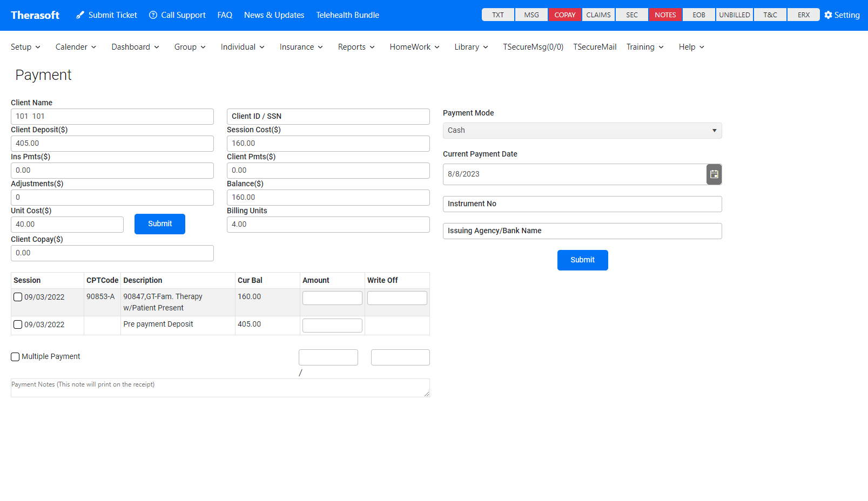Click the Client Copay field

112,253
